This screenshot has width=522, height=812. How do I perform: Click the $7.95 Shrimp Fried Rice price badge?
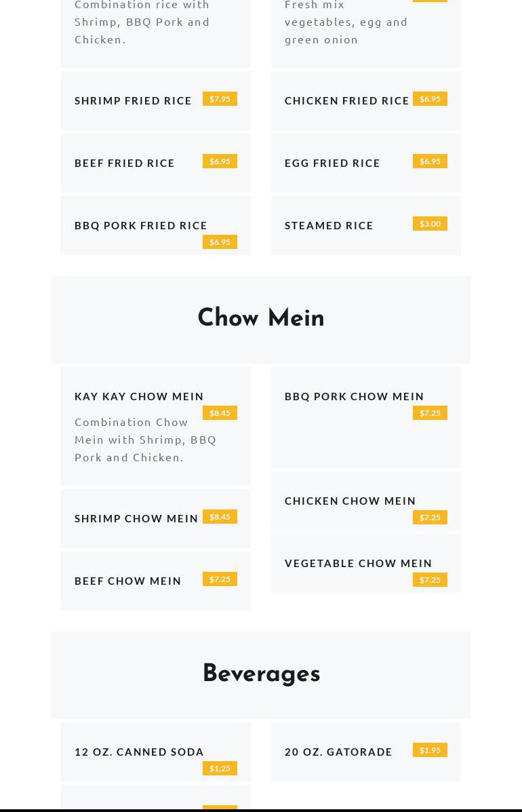[220, 99]
